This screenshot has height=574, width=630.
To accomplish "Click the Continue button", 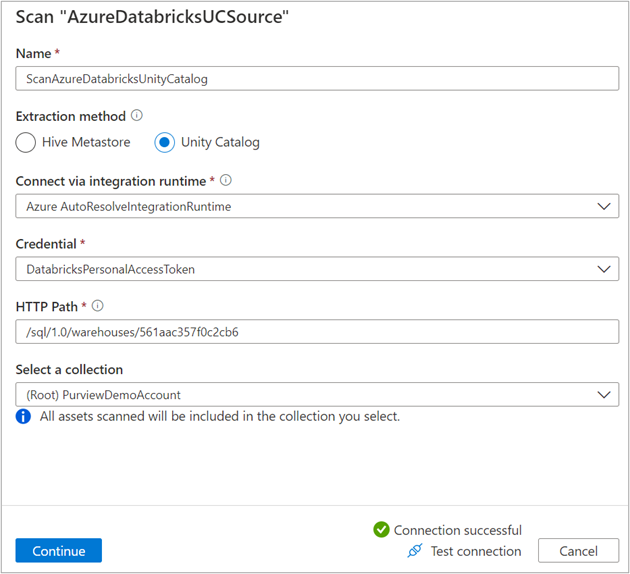I will click(x=59, y=551).
